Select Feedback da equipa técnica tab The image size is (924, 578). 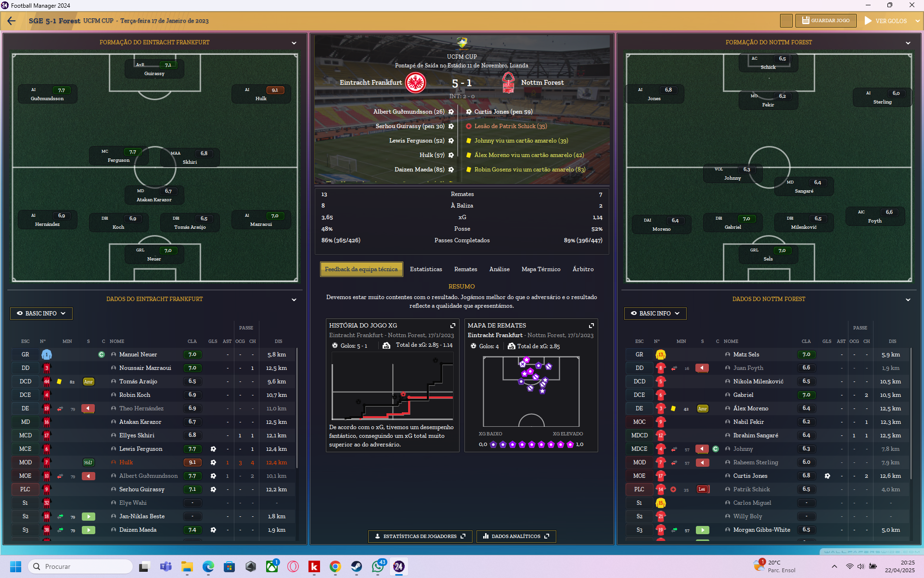click(x=361, y=269)
